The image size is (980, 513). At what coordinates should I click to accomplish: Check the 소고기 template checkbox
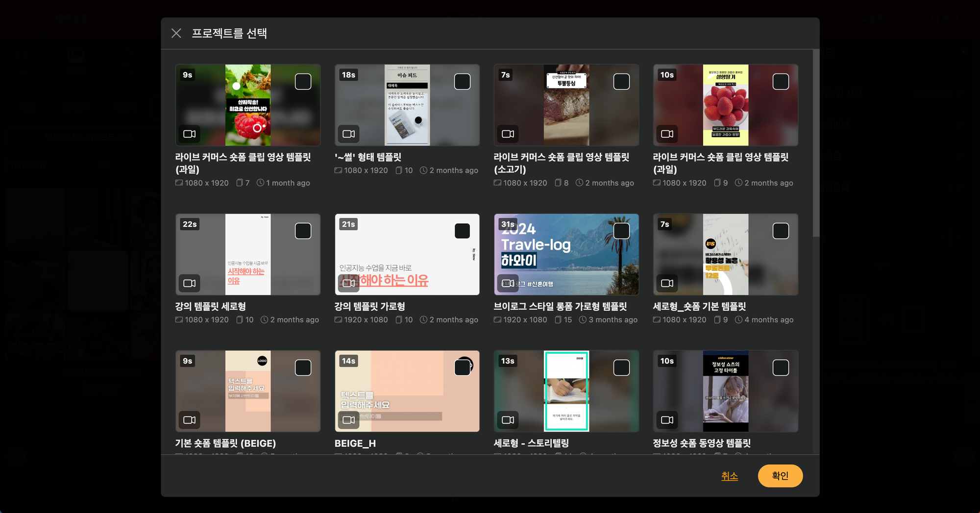click(x=622, y=81)
